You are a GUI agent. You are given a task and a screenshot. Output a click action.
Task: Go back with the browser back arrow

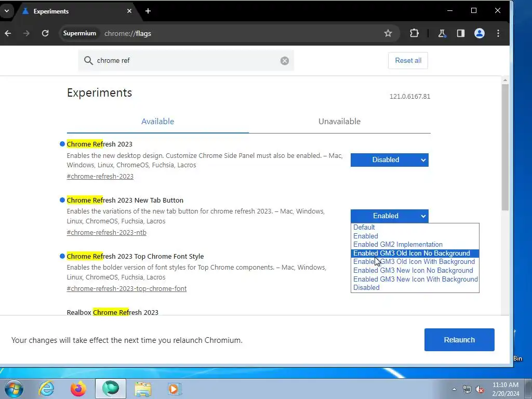click(x=8, y=33)
